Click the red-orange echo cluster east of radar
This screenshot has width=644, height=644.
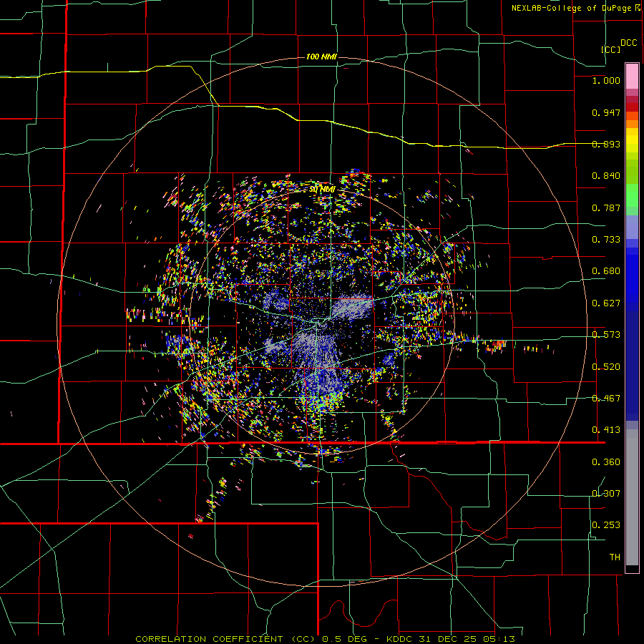coord(496,346)
